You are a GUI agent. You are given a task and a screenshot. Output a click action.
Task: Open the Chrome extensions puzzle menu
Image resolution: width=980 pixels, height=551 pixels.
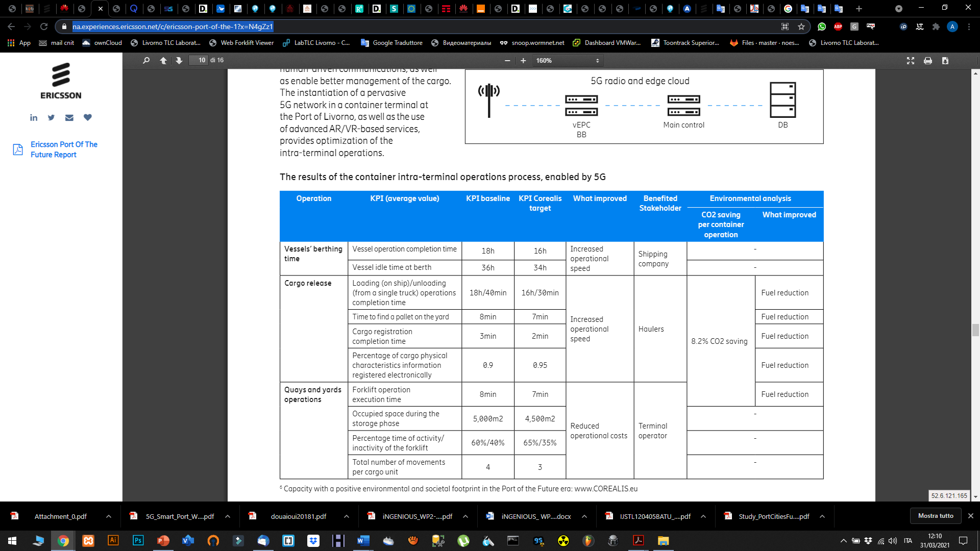(936, 27)
